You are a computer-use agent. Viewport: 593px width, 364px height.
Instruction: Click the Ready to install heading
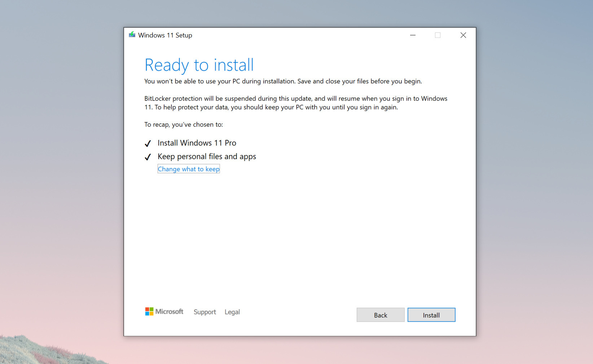pyautogui.click(x=199, y=65)
